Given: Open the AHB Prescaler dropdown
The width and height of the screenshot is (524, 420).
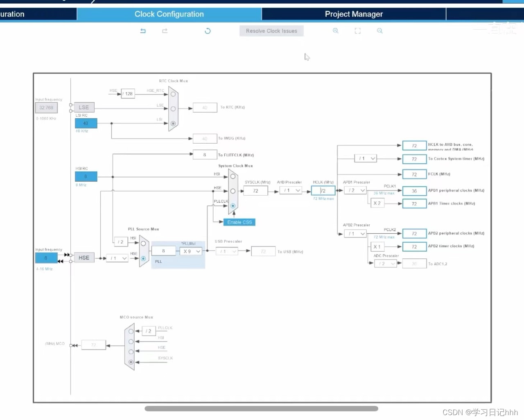Looking at the screenshot, I should point(291,190).
